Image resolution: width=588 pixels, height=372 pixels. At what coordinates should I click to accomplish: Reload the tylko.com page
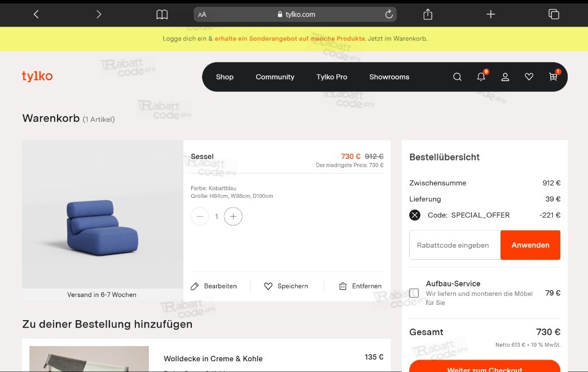[389, 14]
